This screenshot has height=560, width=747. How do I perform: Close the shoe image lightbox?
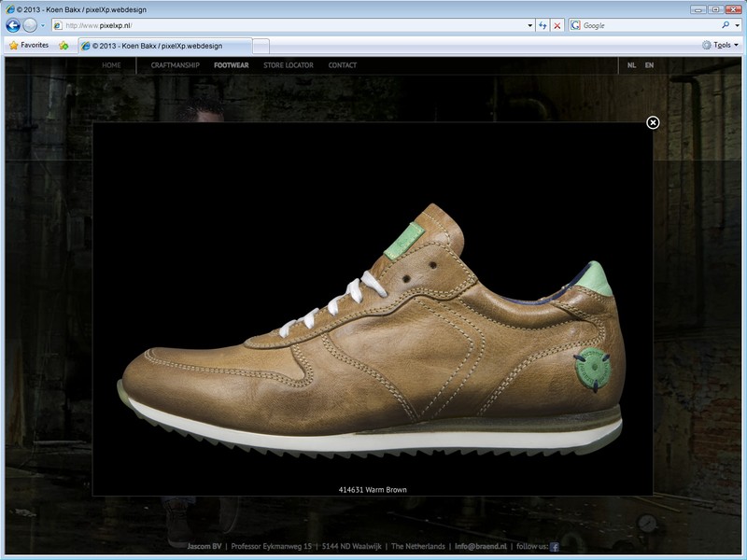click(653, 122)
